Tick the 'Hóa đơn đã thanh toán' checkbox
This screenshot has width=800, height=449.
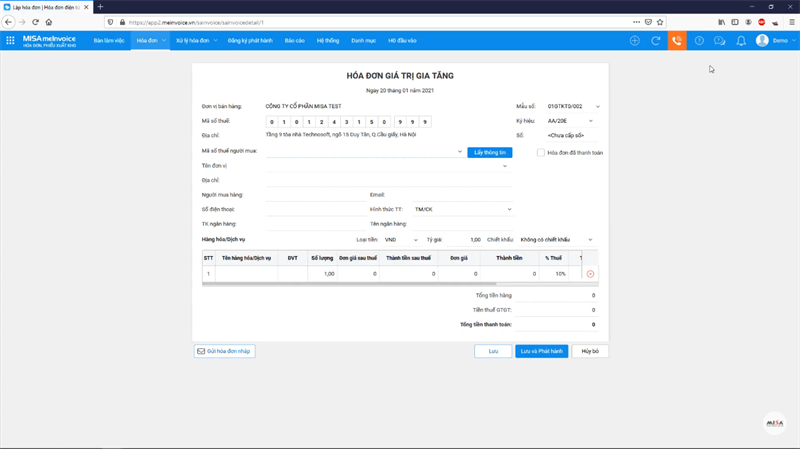(x=541, y=152)
